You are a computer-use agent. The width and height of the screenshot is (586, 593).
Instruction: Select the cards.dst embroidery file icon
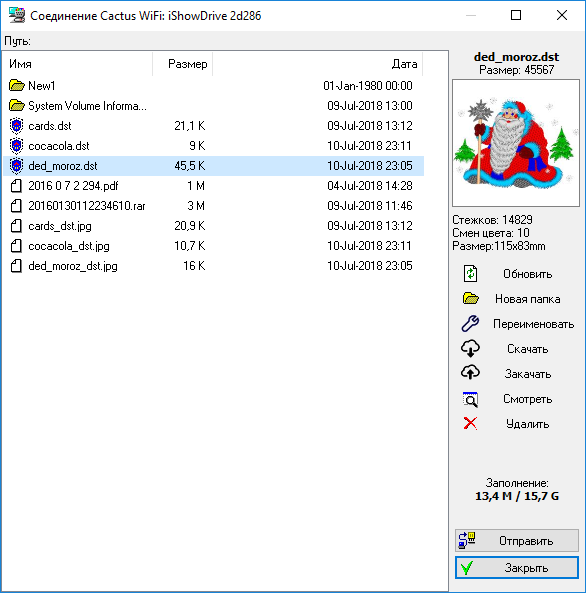16,126
